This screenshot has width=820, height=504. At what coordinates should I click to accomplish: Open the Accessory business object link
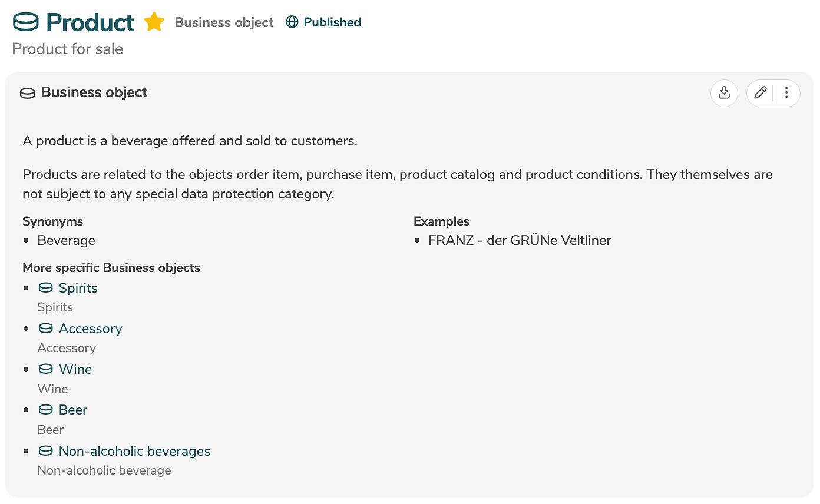[x=91, y=329]
